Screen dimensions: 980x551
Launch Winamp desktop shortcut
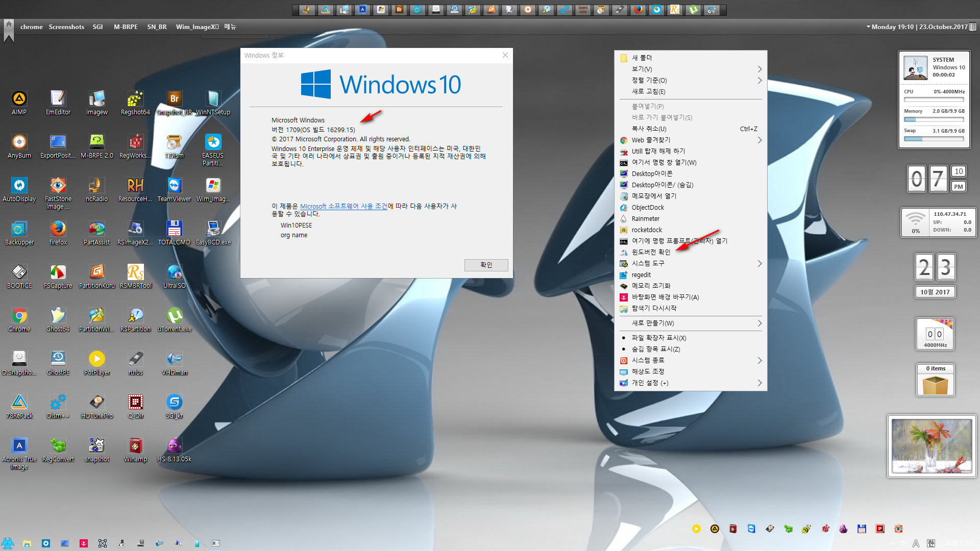[135, 449]
